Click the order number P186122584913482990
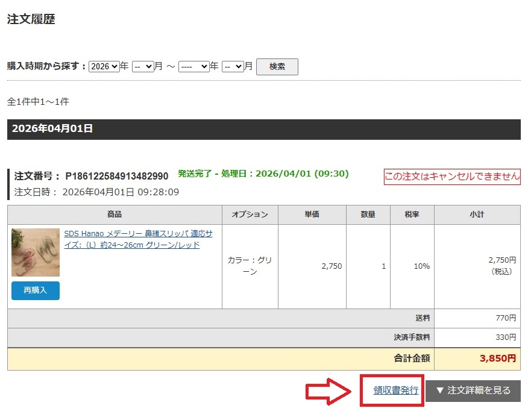The height and width of the screenshot is (420, 531). pyautogui.click(x=117, y=177)
